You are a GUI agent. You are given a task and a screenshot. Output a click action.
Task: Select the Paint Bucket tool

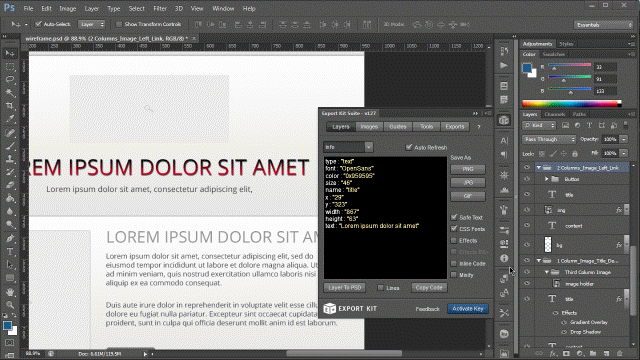coord(10,198)
